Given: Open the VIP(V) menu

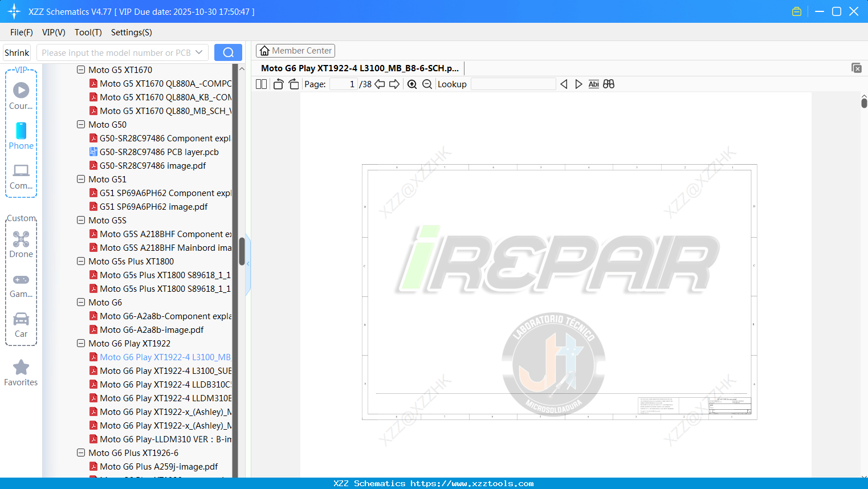Looking at the screenshot, I should (54, 32).
